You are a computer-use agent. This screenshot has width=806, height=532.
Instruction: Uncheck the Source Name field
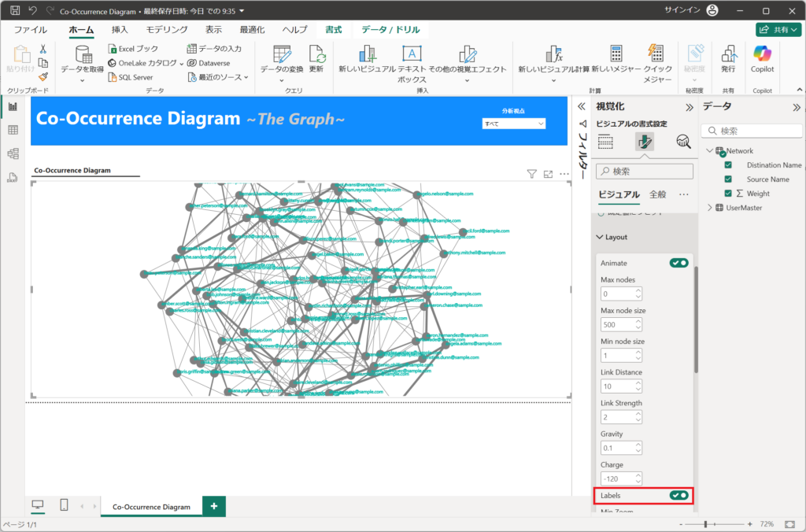728,179
